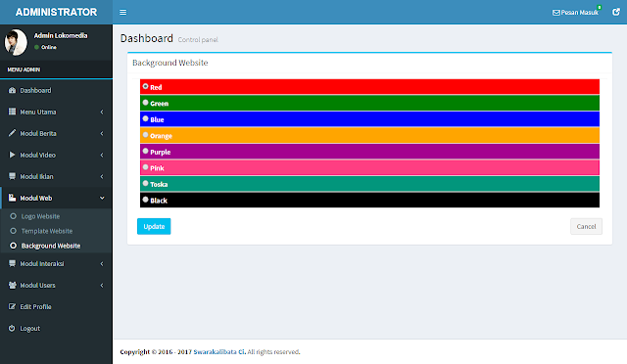Select the Green background radio button

146,103
